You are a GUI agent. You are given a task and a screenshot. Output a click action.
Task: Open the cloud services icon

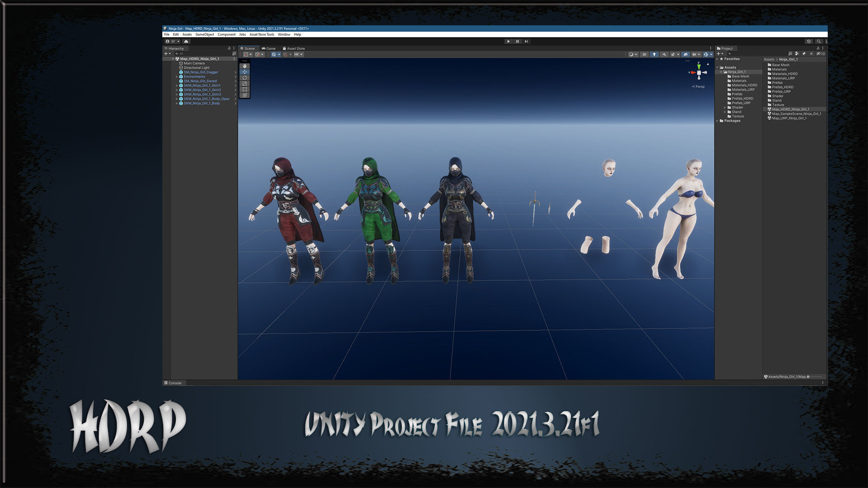[186, 42]
